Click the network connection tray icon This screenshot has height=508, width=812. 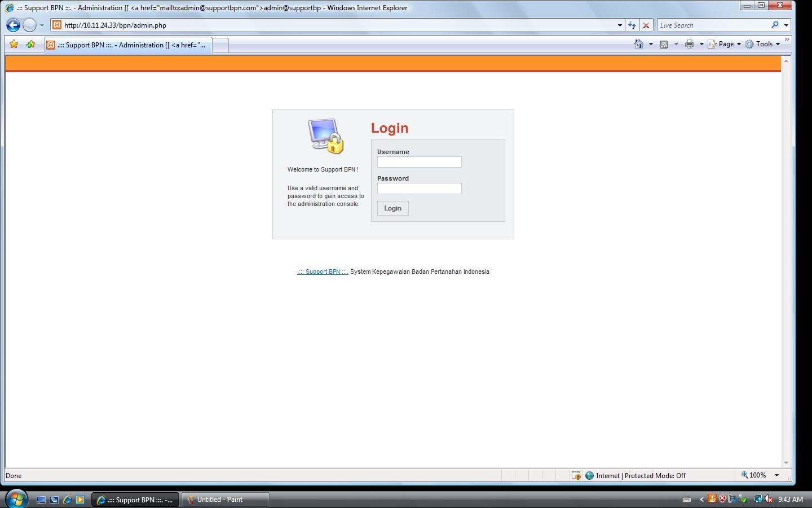click(x=758, y=499)
